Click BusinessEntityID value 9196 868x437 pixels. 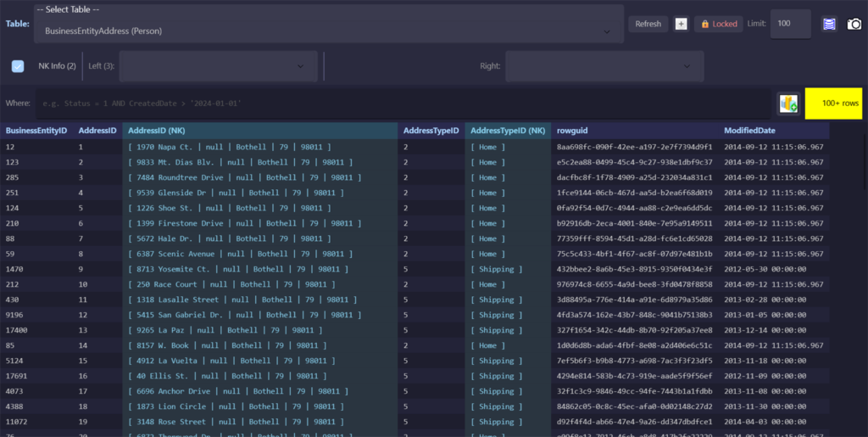14,315
